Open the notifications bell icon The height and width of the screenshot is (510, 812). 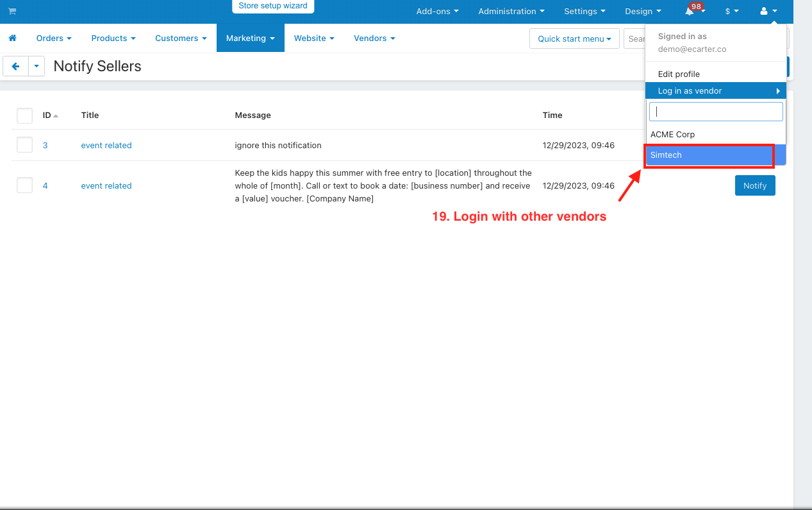point(690,12)
